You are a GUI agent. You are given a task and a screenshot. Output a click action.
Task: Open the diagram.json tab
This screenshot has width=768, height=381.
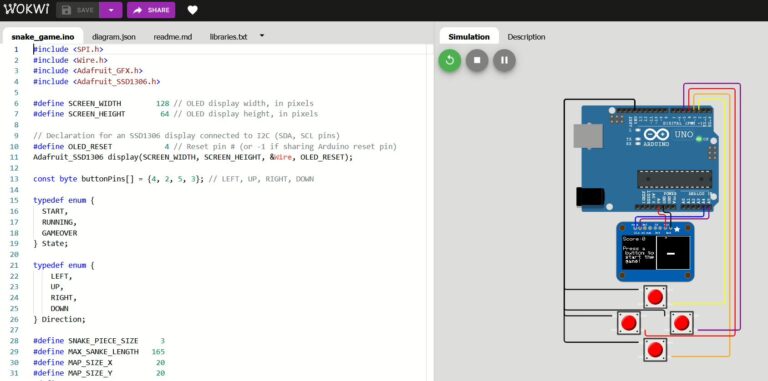[114, 37]
